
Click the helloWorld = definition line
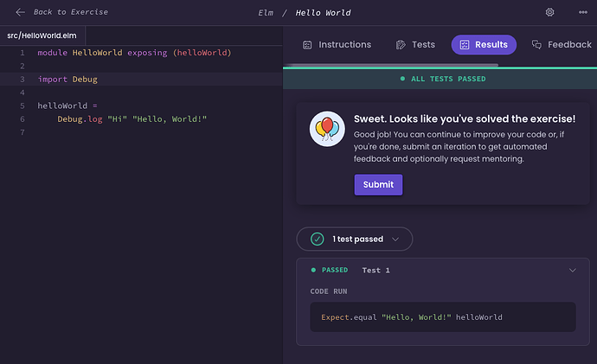[67, 105]
